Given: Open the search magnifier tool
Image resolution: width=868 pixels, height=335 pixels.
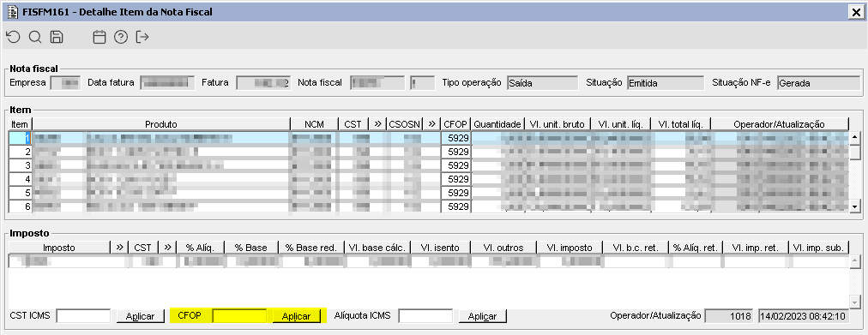Looking at the screenshot, I should click(x=35, y=37).
